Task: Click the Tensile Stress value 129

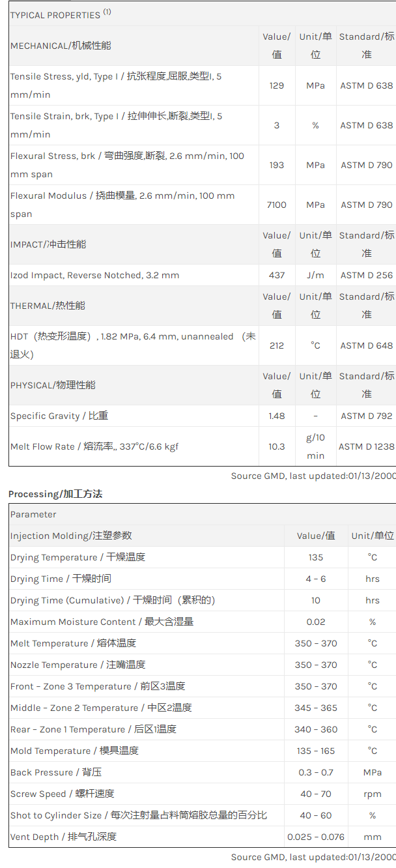Action: pyautogui.click(x=277, y=85)
